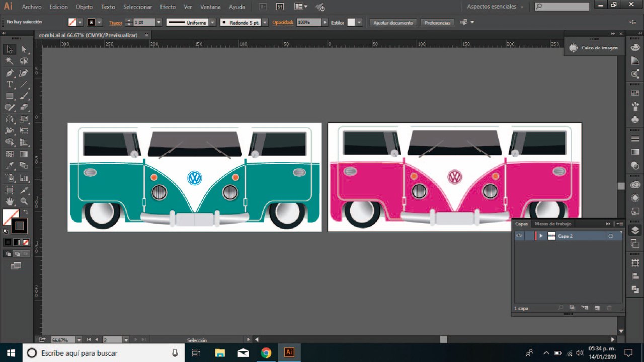Swap fill and stroke colors arrow

click(x=26, y=212)
